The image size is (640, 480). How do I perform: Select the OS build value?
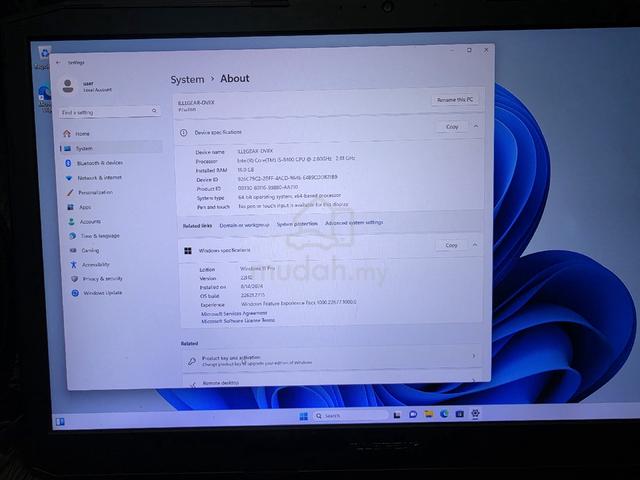tap(253, 295)
